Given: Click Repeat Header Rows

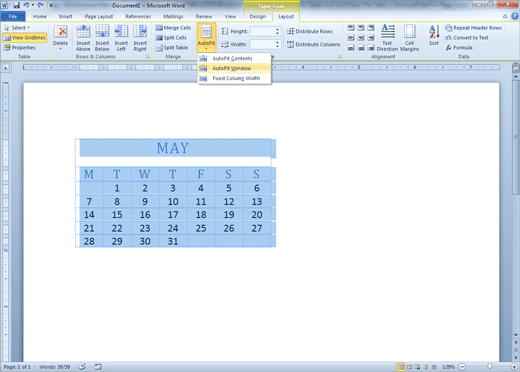Looking at the screenshot, I should coord(474,28).
